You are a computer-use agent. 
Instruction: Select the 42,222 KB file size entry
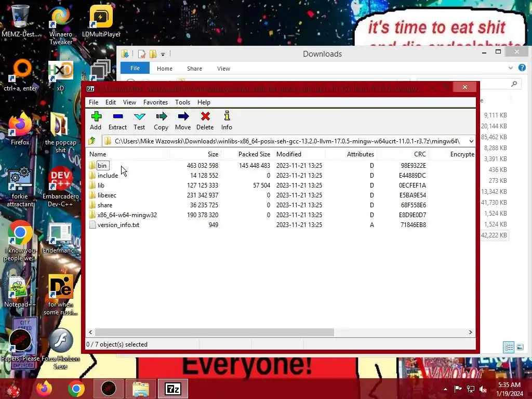(494, 235)
